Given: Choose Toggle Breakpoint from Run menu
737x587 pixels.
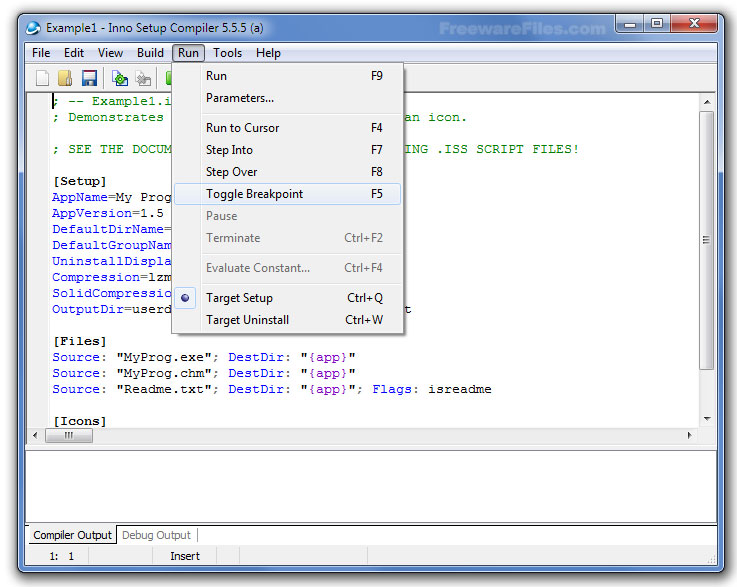Looking at the screenshot, I should (x=254, y=194).
